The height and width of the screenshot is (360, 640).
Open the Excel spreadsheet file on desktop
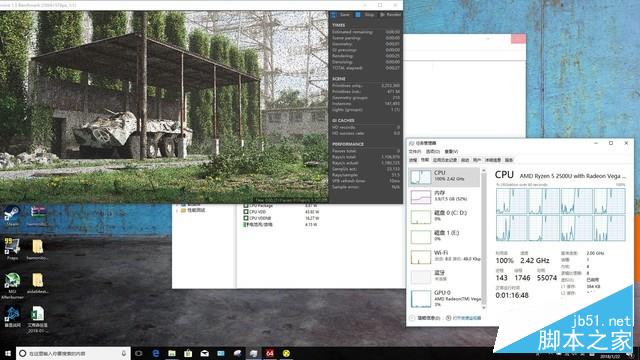[x=38, y=319]
